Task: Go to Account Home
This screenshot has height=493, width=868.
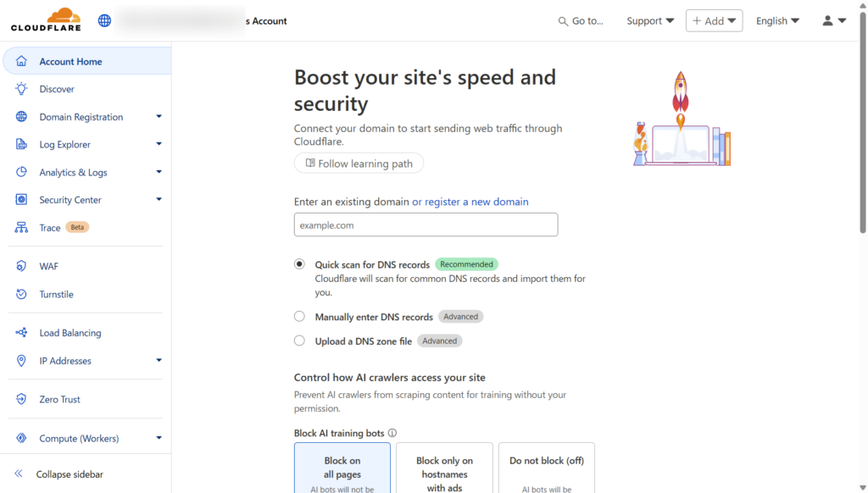Action: click(x=70, y=61)
